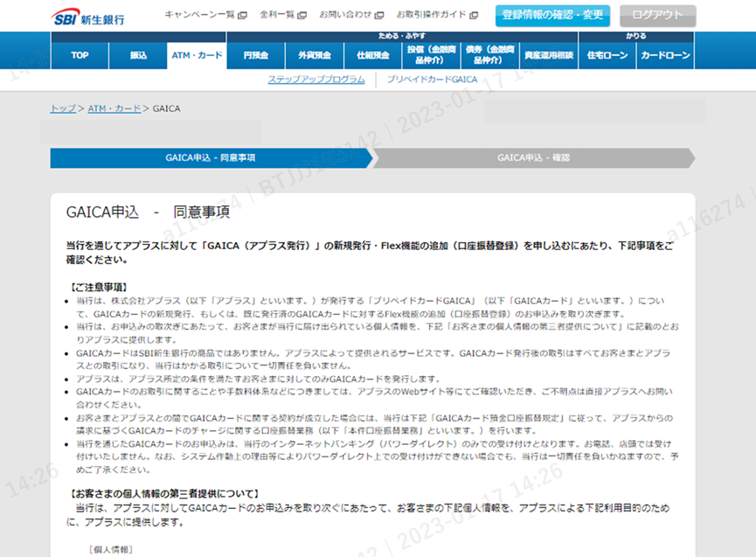This screenshot has width=756, height=557.
Task: Follow the トップ breadcrumb link
Action: (x=63, y=108)
